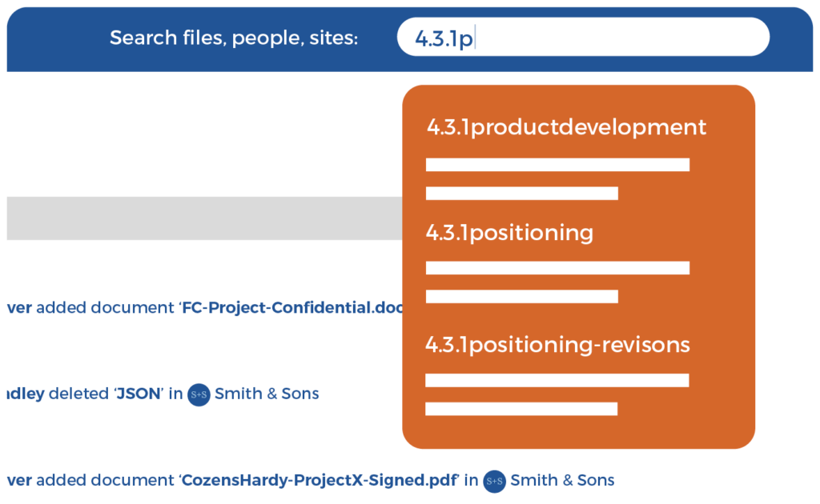Click the 'Search files, people, sites:' label
This screenshot has height=504, width=820.
234,38
